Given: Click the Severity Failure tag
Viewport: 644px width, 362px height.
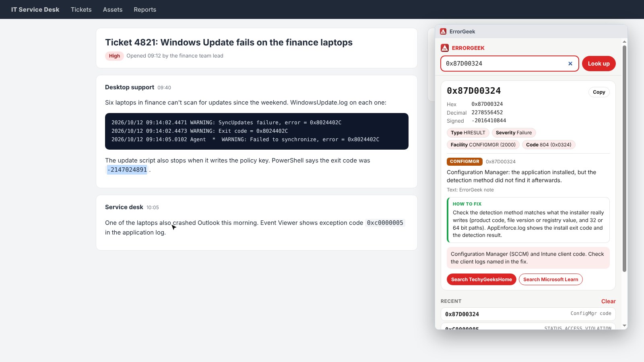Looking at the screenshot, I should pyautogui.click(x=514, y=133).
